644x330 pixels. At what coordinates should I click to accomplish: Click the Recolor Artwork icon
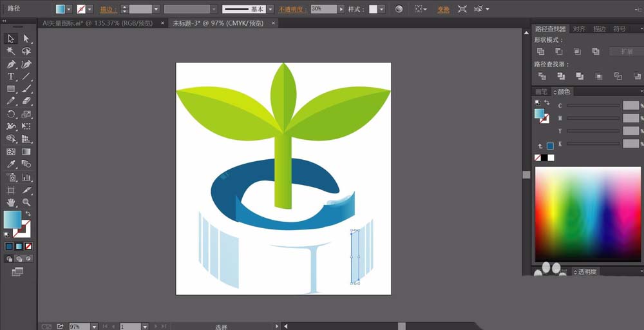(399, 9)
